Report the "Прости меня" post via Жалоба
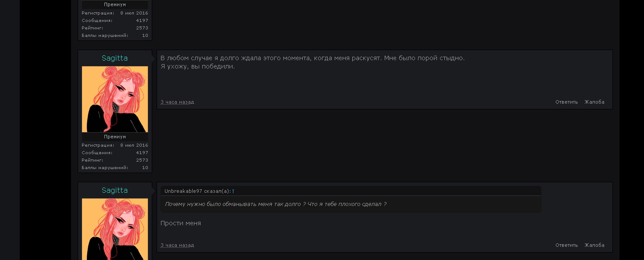The image size is (644, 260). pyautogui.click(x=594, y=245)
